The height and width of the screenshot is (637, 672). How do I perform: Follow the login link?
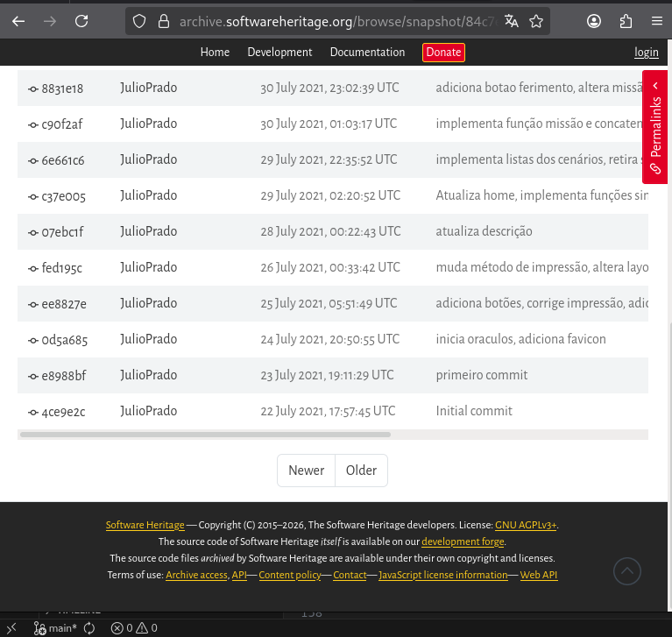pyautogui.click(x=647, y=53)
